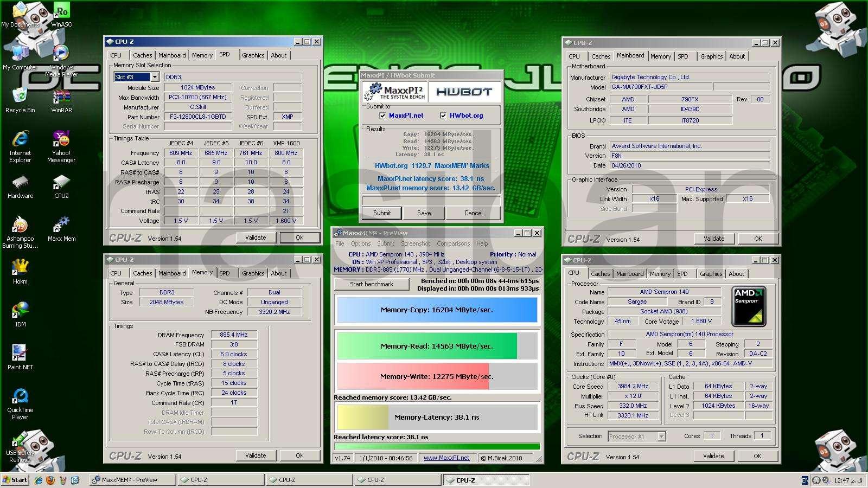
Task: Launch QuickTime Player desktop icon
Action: [x=20, y=404]
